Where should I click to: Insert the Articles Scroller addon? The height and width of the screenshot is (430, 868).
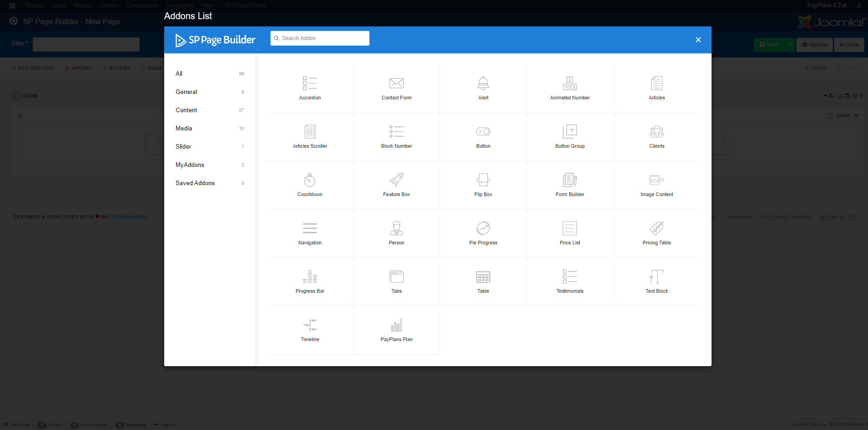pyautogui.click(x=310, y=137)
